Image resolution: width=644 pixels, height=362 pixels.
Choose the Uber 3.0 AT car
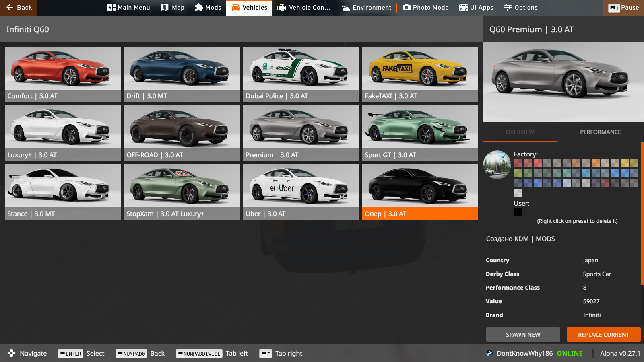point(301,192)
